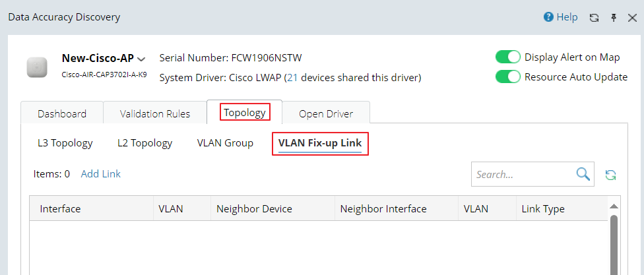This screenshot has width=644, height=275.
Task: Click the refresh icon in title bar
Action: pyautogui.click(x=594, y=18)
